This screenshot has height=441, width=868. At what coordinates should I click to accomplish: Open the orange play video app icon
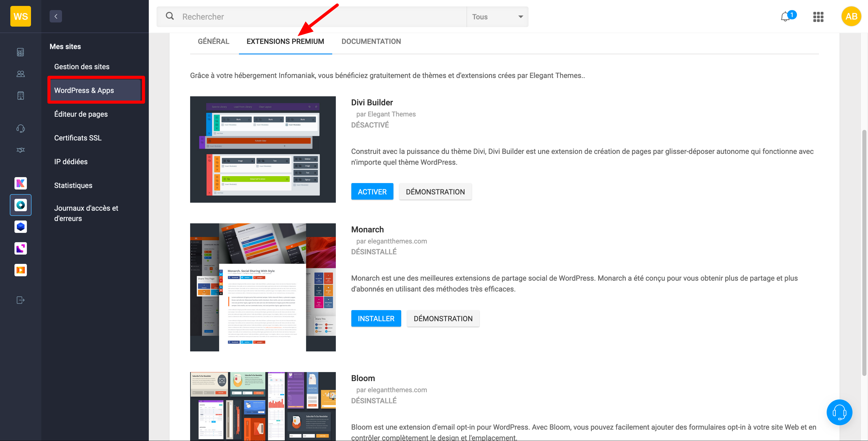click(21, 270)
